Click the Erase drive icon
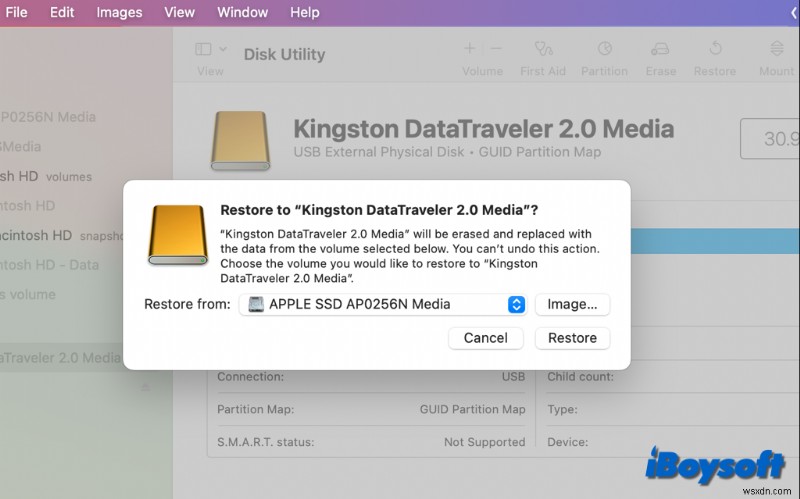The height and width of the screenshot is (499, 800). click(x=660, y=48)
